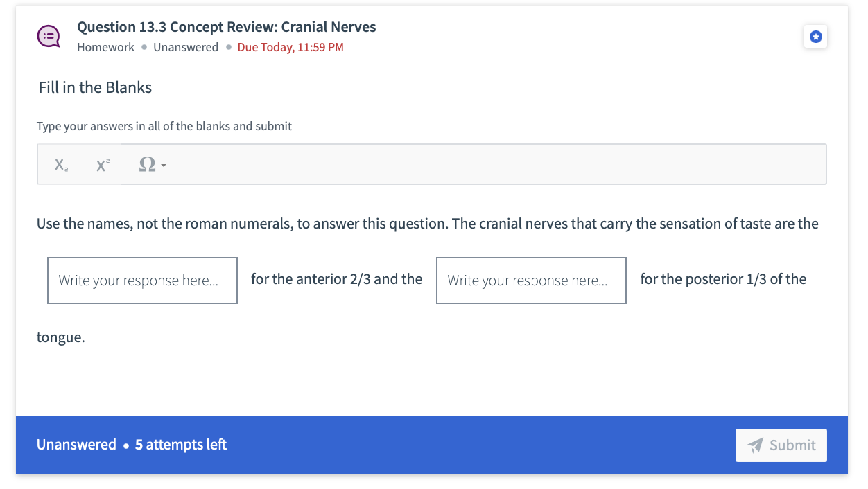This screenshot has height=489, width=868.
Task: Click the paper plane icon on Submit
Action: pos(755,445)
